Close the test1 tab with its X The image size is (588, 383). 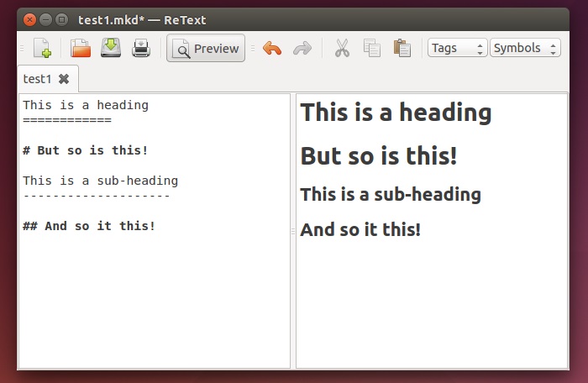tap(64, 79)
